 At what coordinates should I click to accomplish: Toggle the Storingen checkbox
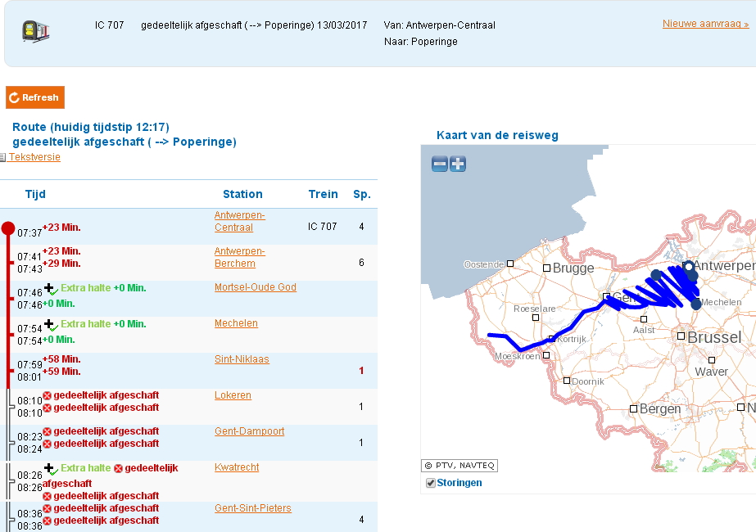point(430,483)
